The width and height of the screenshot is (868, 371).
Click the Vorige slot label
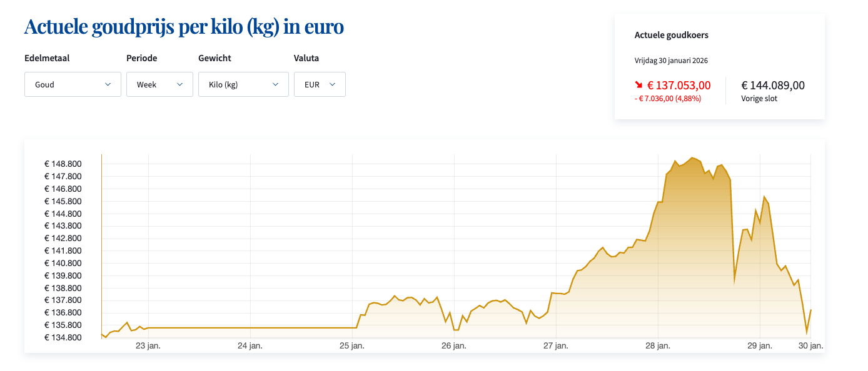click(x=759, y=99)
